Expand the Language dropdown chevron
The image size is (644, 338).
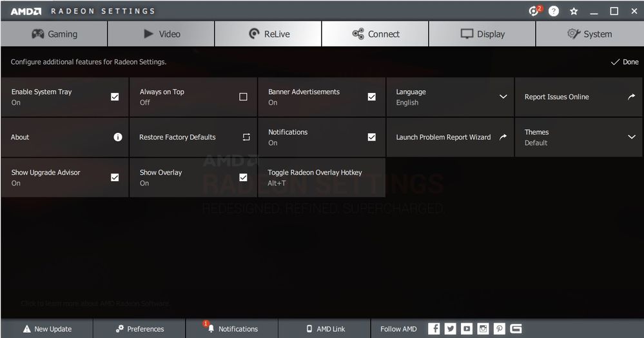(503, 97)
